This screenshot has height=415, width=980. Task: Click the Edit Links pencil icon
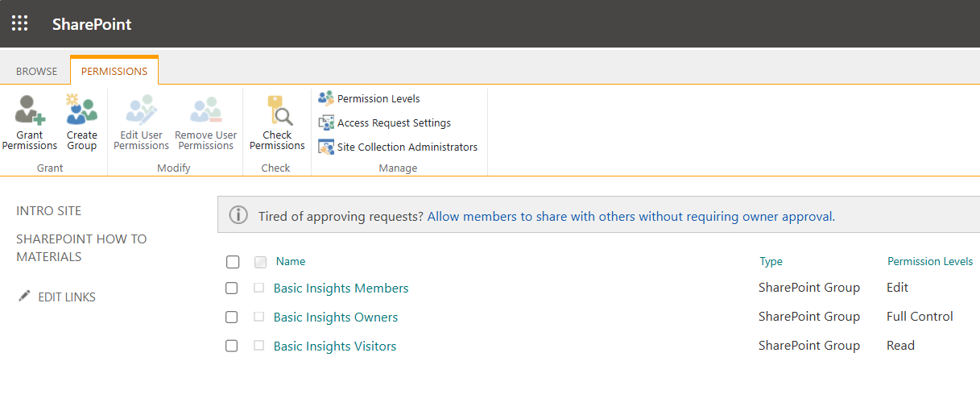tap(24, 297)
